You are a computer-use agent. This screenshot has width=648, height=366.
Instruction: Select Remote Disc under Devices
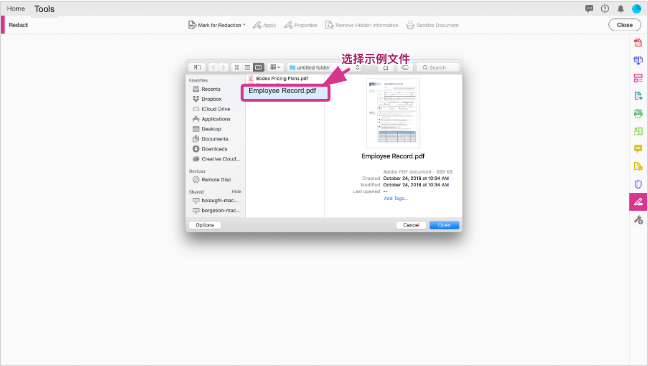coord(216,180)
